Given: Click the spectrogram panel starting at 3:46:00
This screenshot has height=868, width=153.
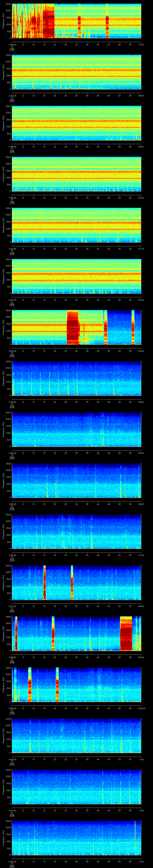Looking at the screenshot, I should pos(76,21).
